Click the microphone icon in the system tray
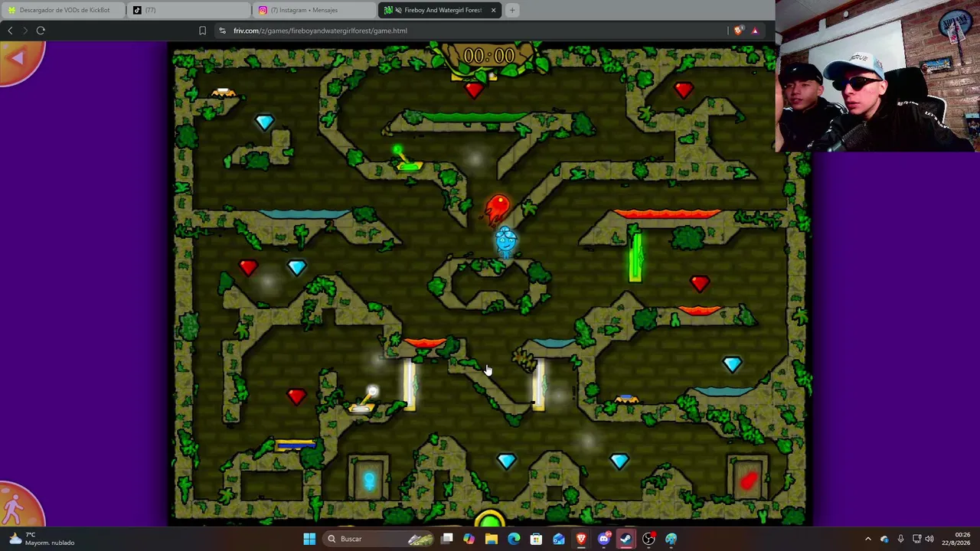This screenshot has width=980, height=551. click(900, 539)
